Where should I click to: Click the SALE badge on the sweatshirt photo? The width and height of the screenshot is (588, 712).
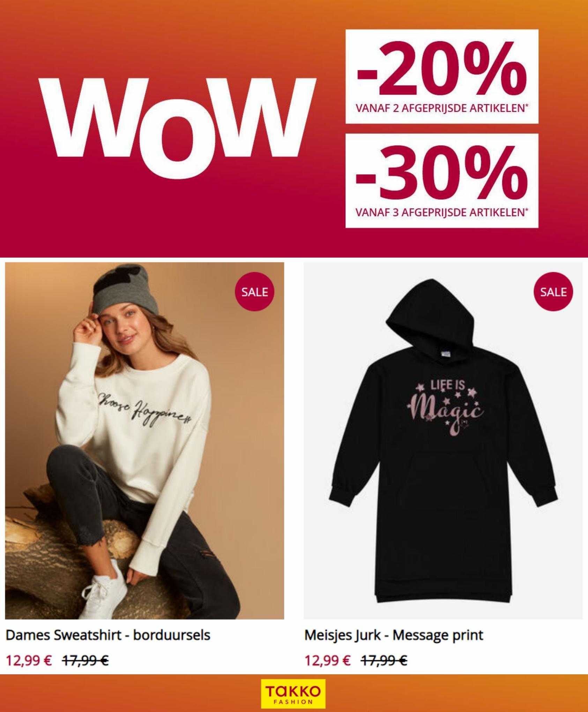click(255, 291)
